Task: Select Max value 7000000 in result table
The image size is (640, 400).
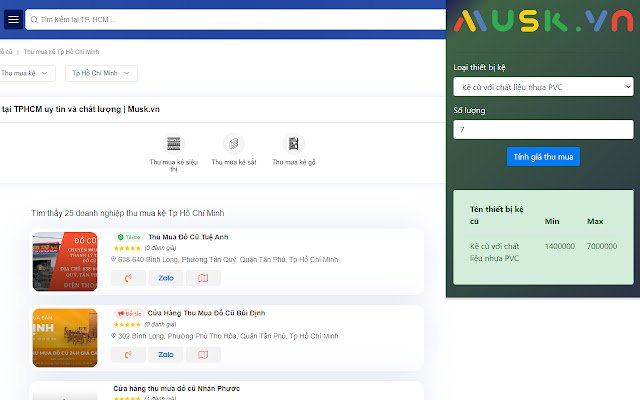Action: pos(602,246)
